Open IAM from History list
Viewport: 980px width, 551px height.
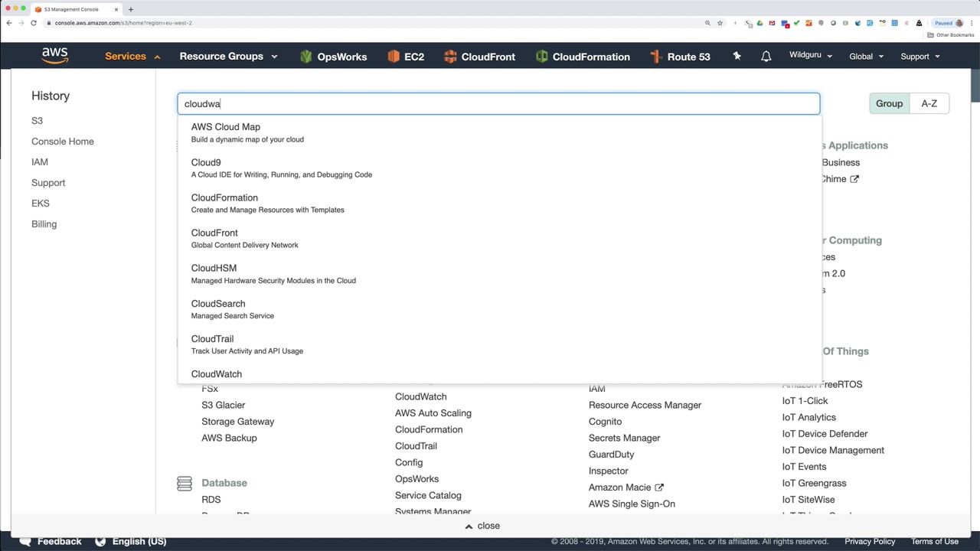point(40,162)
